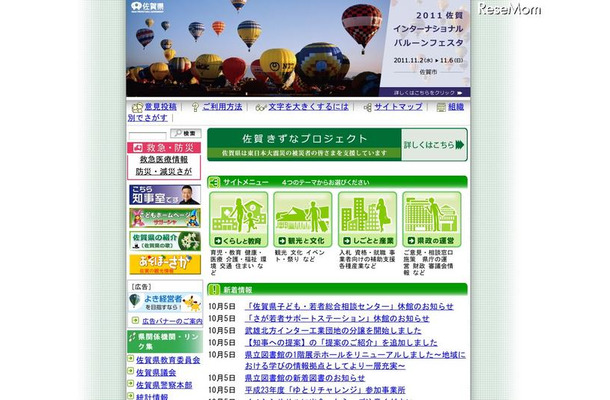Select the しごとと産業 theme icon
Image resolution: width=610 pixels, height=400 pixels.
click(367, 219)
